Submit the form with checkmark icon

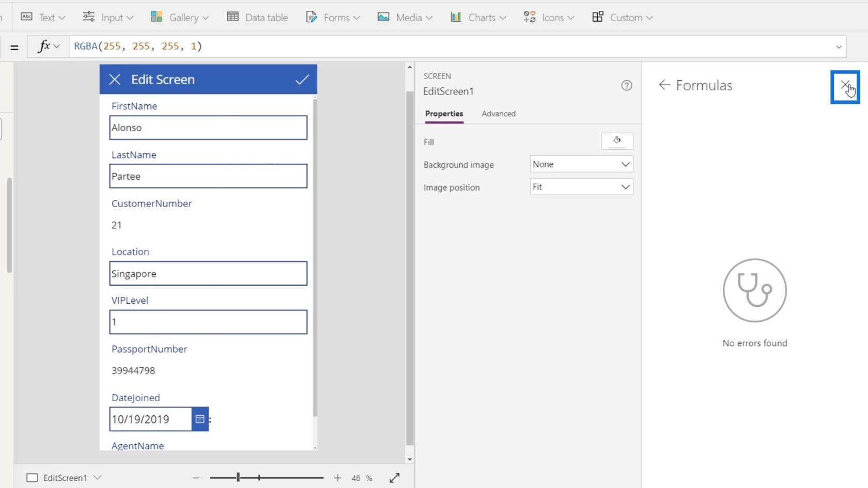pos(302,80)
